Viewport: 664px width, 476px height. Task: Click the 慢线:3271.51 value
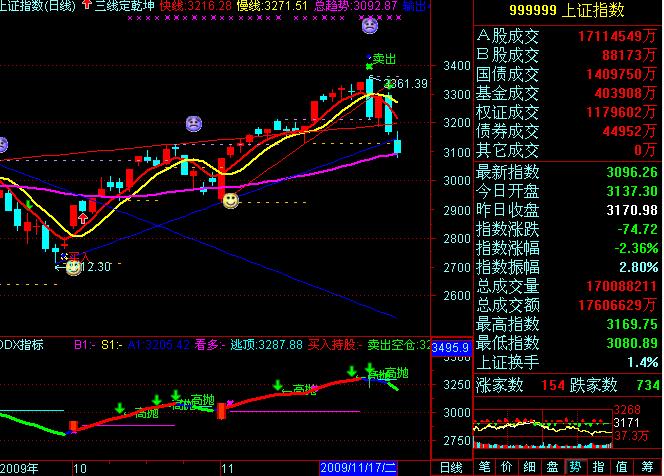(272, 6)
